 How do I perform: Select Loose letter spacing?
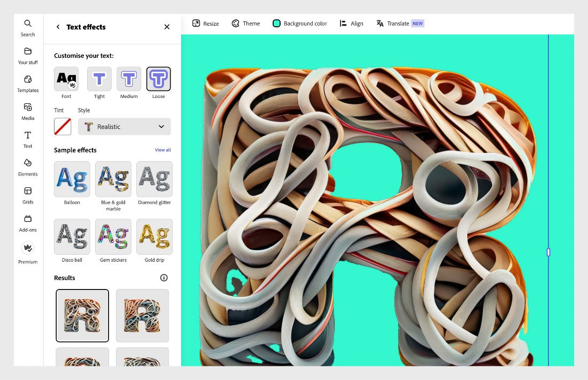point(158,79)
